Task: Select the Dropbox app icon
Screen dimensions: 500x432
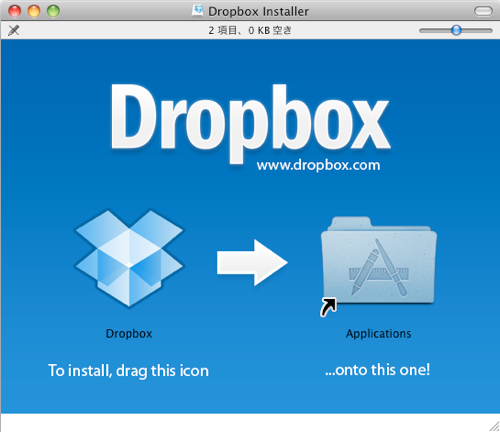Action: (x=129, y=258)
